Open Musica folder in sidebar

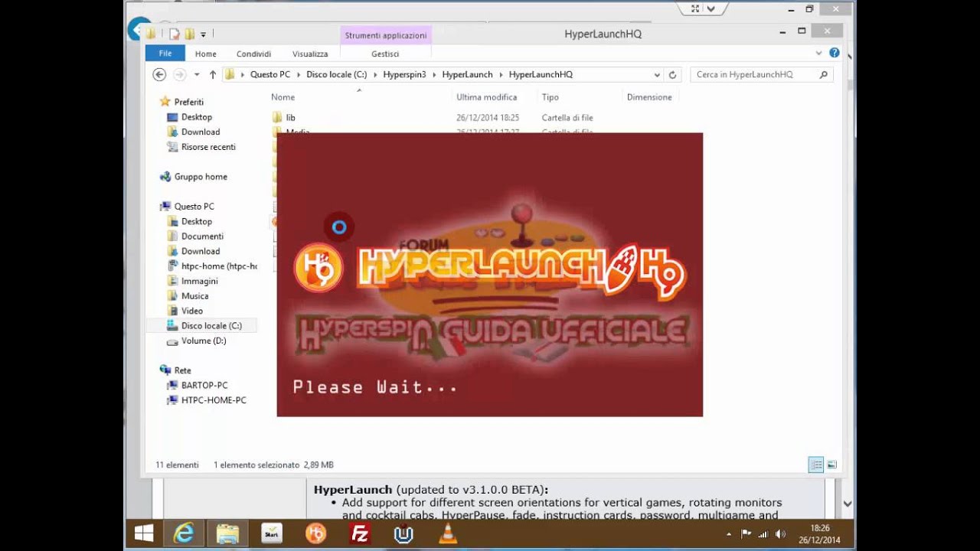194,296
